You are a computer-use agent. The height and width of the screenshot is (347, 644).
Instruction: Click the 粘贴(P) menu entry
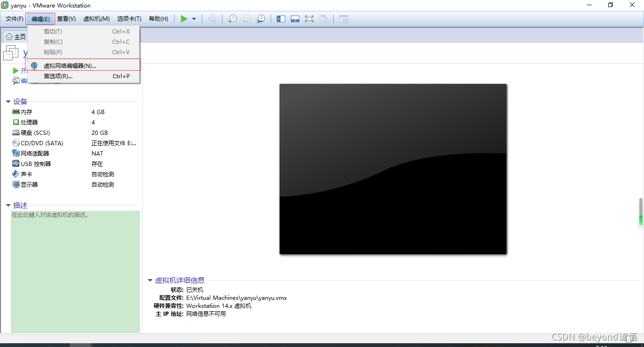click(x=83, y=52)
